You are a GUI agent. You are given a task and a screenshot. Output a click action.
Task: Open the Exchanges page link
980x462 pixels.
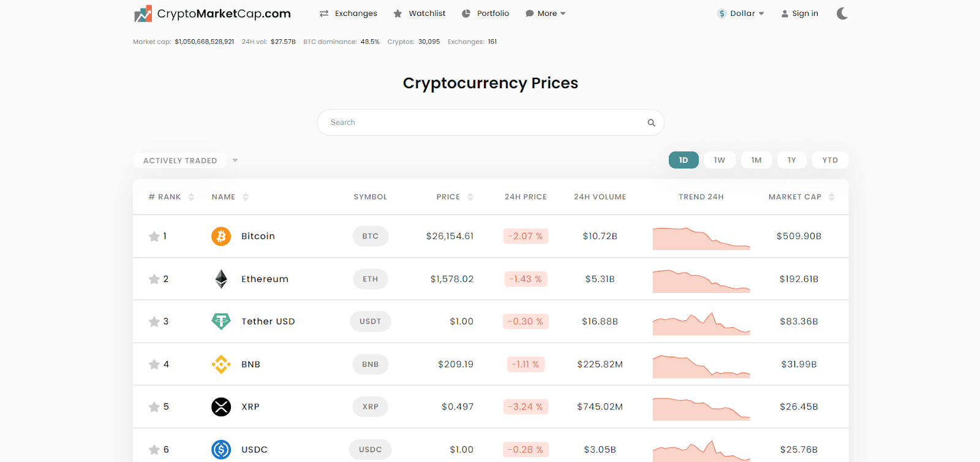click(x=349, y=13)
